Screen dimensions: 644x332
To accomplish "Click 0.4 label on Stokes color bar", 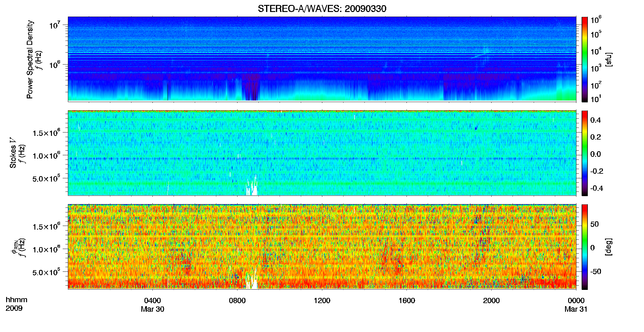I will (x=595, y=120).
